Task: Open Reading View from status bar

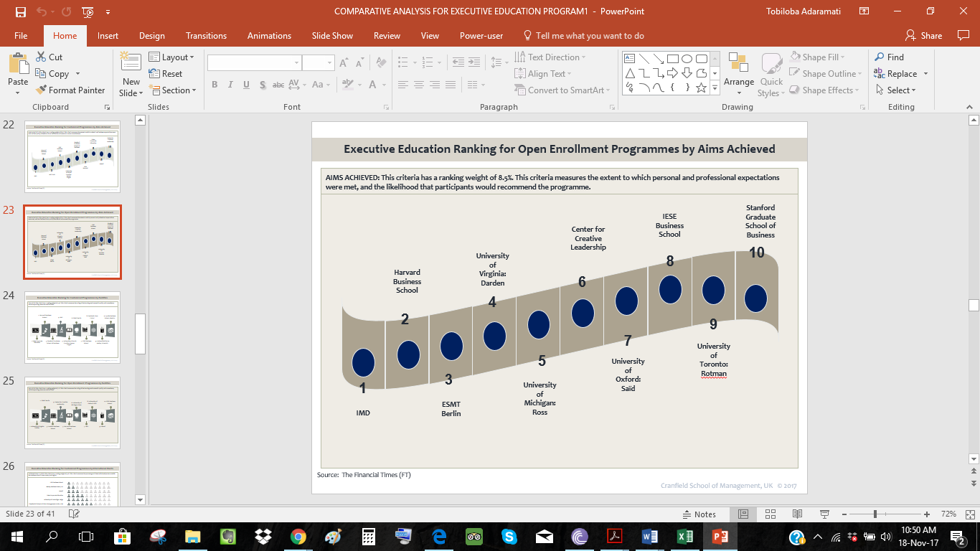Action: pyautogui.click(x=797, y=514)
